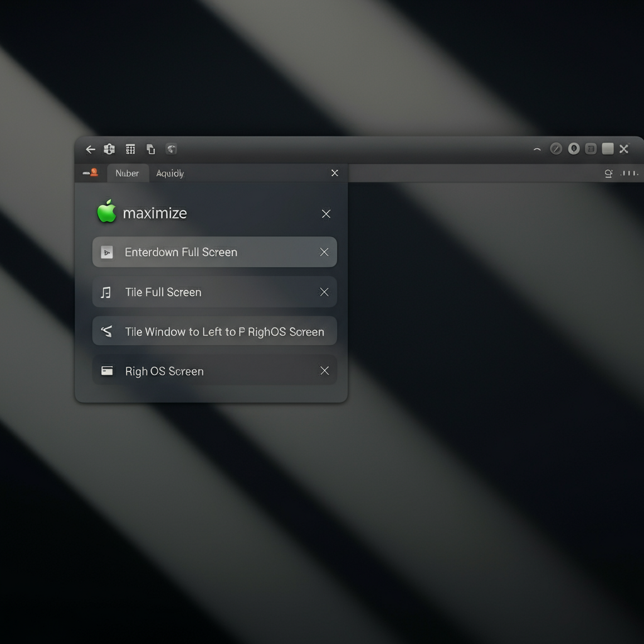Click the copy pages icon in the toolbar
The image size is (644, 644).
pos(150,149)
